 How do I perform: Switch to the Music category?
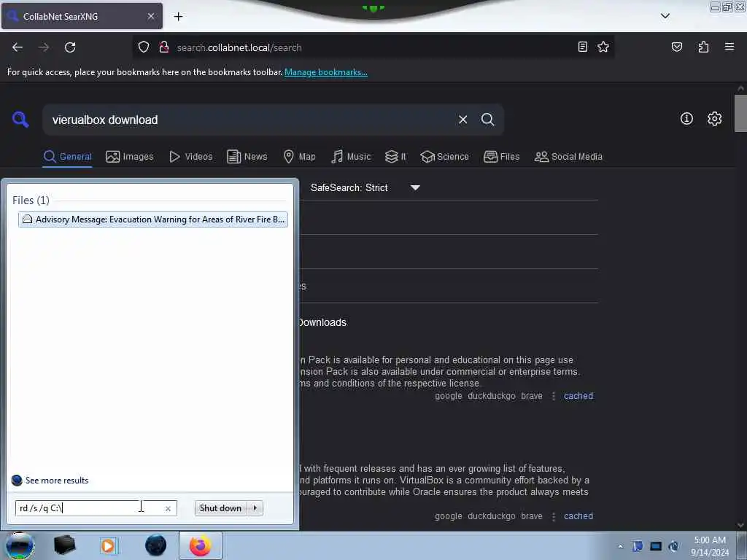[x=351, y=157]
